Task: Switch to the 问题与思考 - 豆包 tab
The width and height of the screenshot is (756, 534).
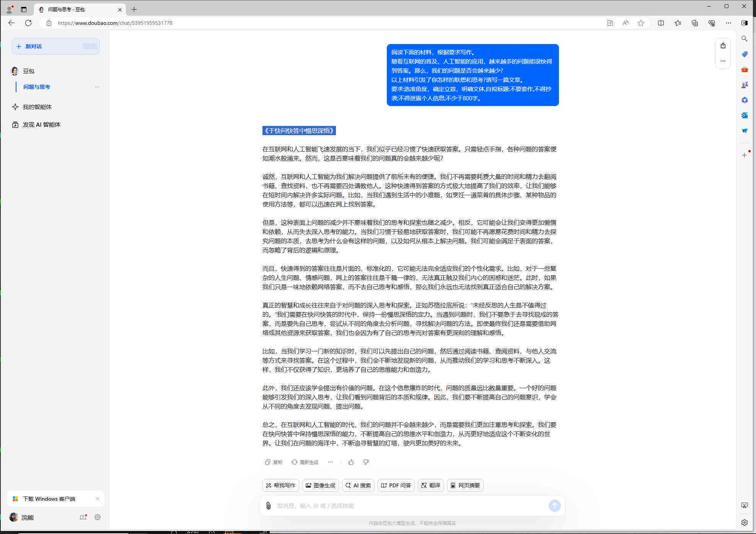Action: [80, 9]
